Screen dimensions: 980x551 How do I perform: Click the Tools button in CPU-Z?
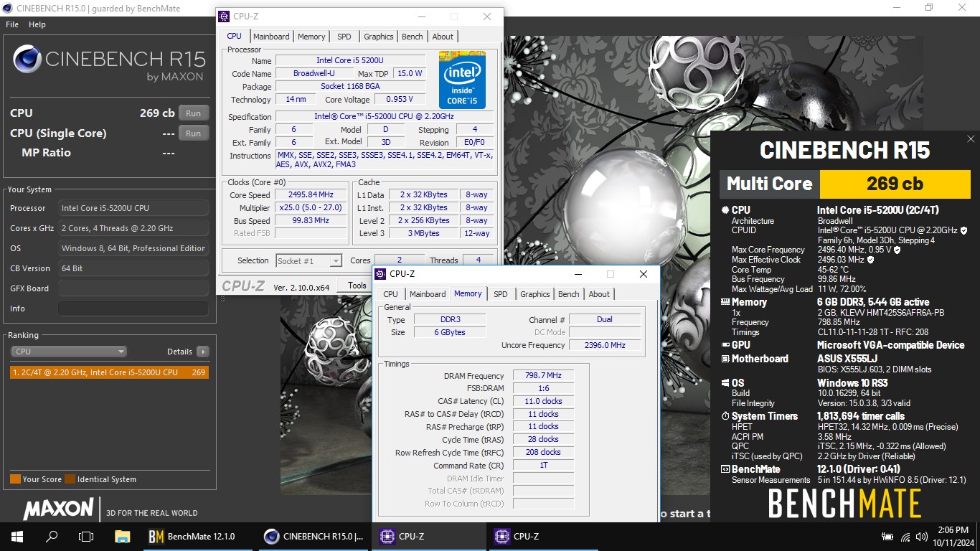tap(357, 286)
